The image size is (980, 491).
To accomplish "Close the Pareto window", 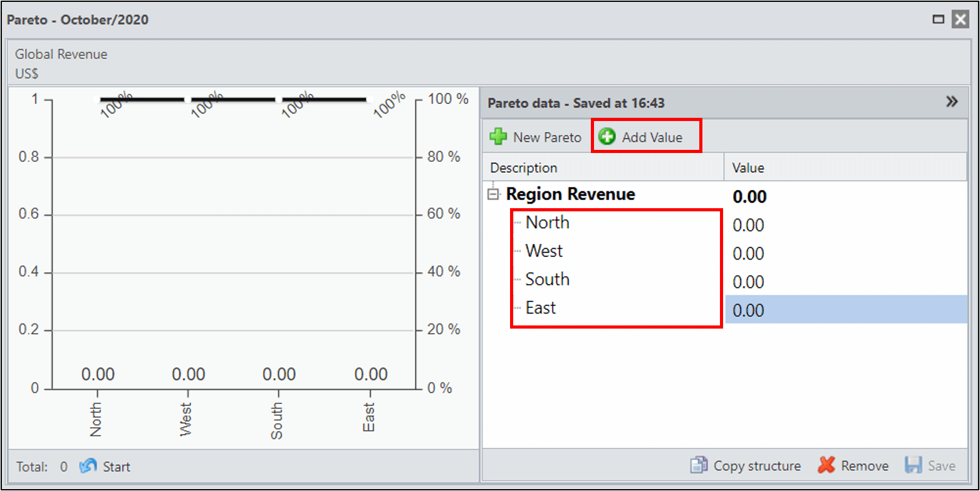I will (960, 19).
